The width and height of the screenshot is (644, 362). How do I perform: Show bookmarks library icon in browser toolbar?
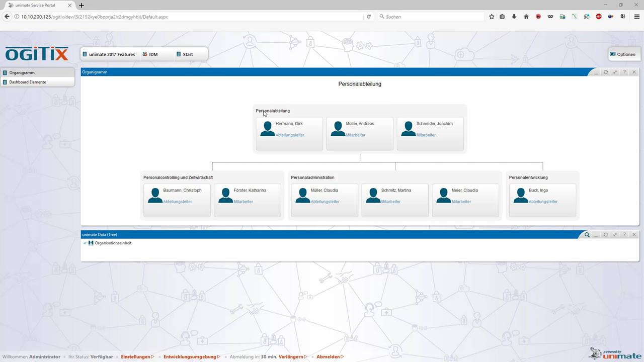tap(502, 17)
